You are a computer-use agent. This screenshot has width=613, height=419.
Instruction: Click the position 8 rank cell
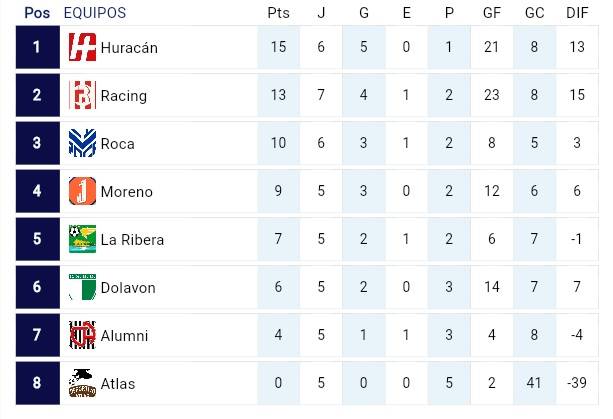37,384
